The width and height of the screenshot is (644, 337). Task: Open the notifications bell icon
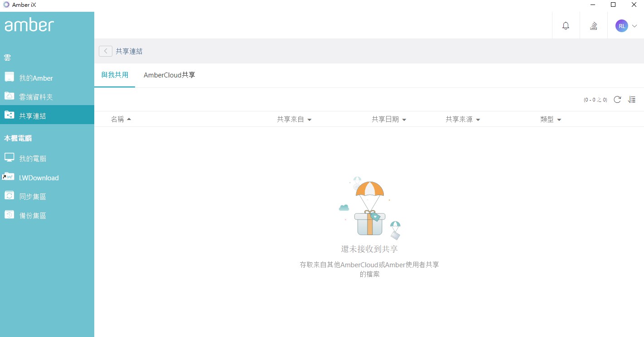[566, 26]
